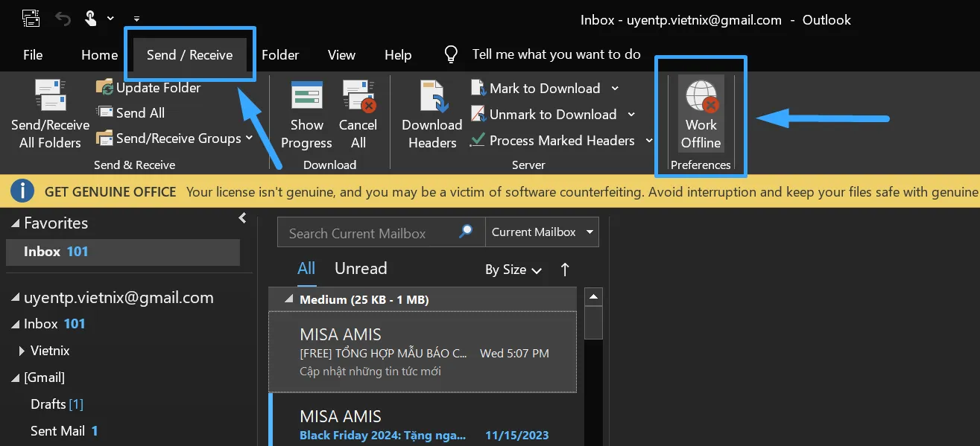Reverse sort order with the up arrow
980x446 pixels.
[x=565, y=270]
